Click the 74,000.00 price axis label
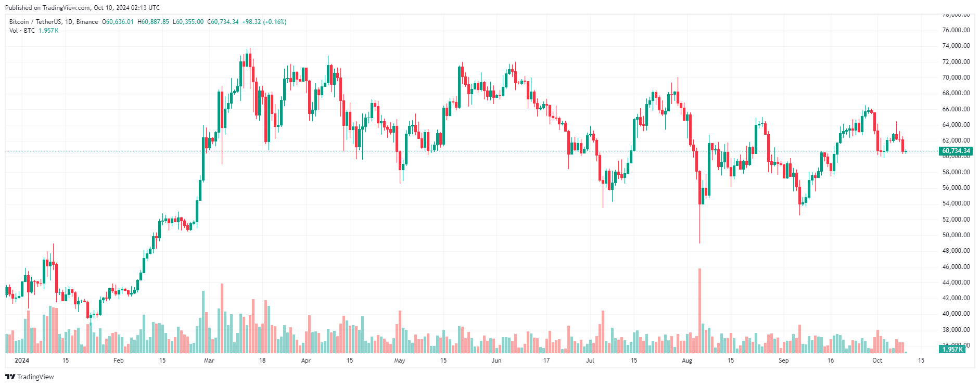The image size is (980, 386). (x=956, y=46)
